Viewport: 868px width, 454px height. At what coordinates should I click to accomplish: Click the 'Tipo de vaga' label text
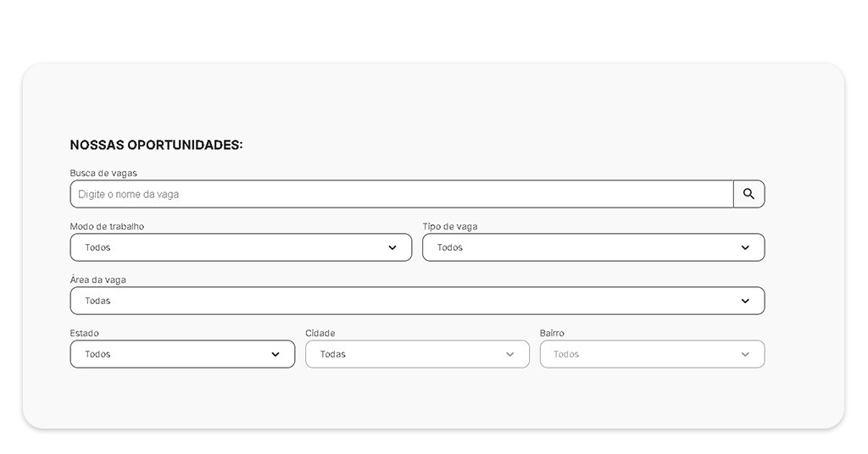point(450,226)
